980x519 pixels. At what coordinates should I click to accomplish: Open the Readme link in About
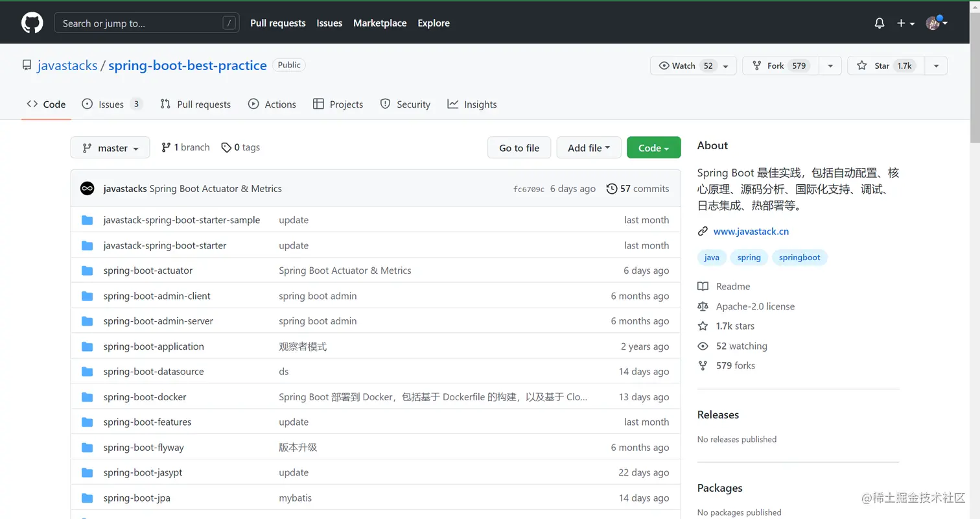tap(724, 287)
